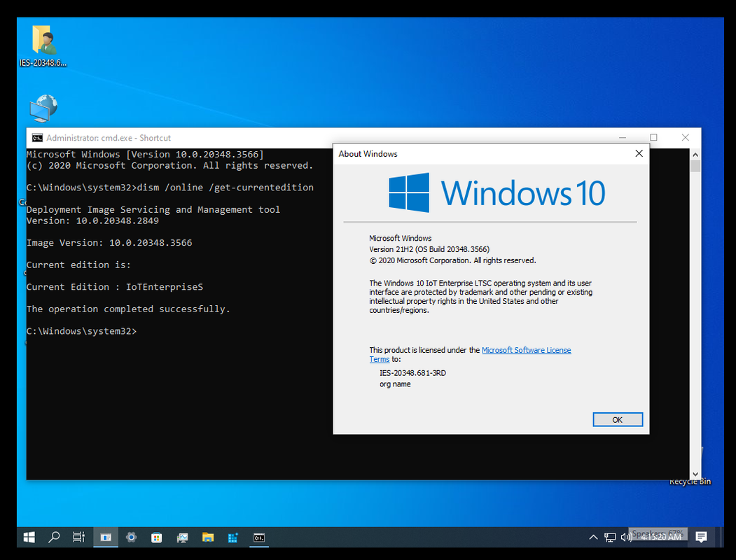Viewport: 736px width, 560px height.
Task: Select the cmd.exe taskbar icon
Action: tap(259, 538)
